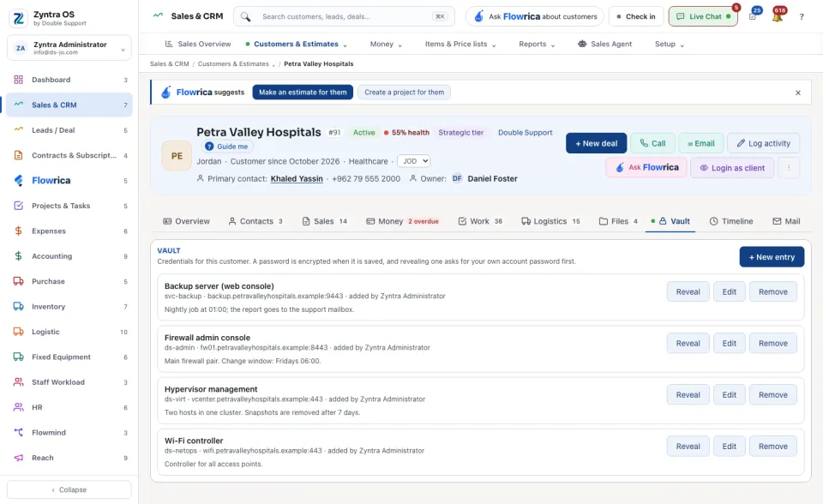Image resolution: width=823 pixels, height=504 pixels.
Task: Switch to Money tab with overdue
Action: 402,221
